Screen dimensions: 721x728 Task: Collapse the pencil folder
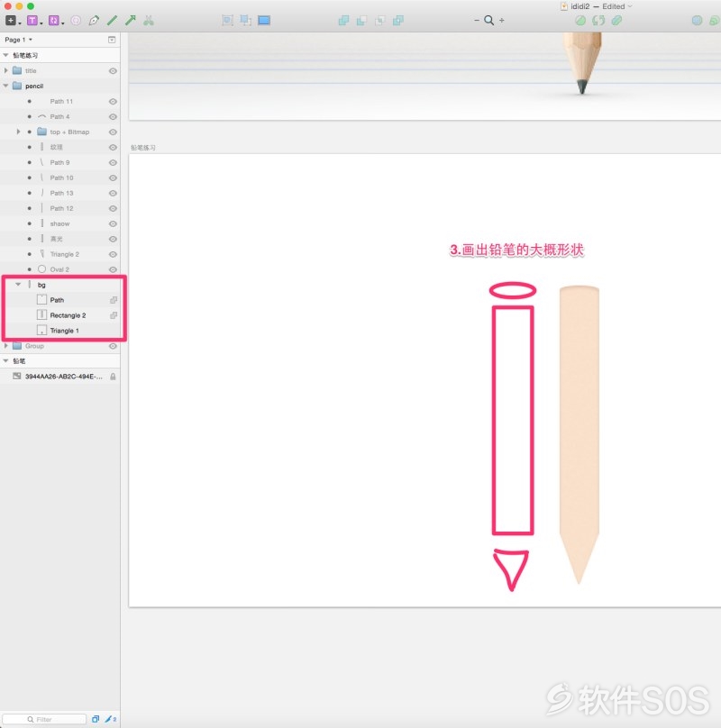tap(5, 86)
